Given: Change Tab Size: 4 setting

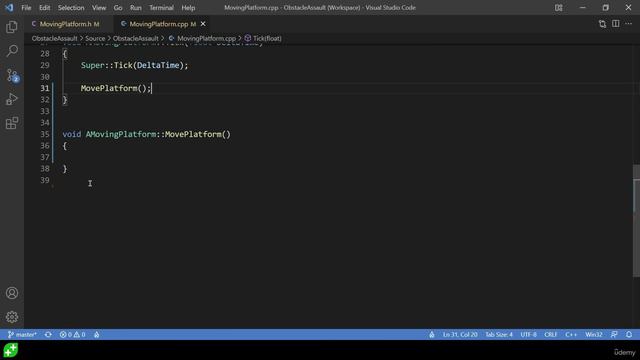Looking at the screenshot, I should (x=499, y=335).
